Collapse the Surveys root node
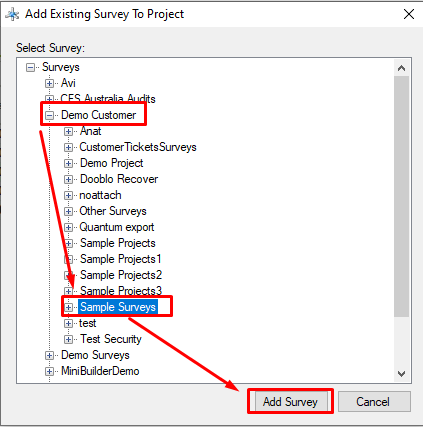 (30, 68)
